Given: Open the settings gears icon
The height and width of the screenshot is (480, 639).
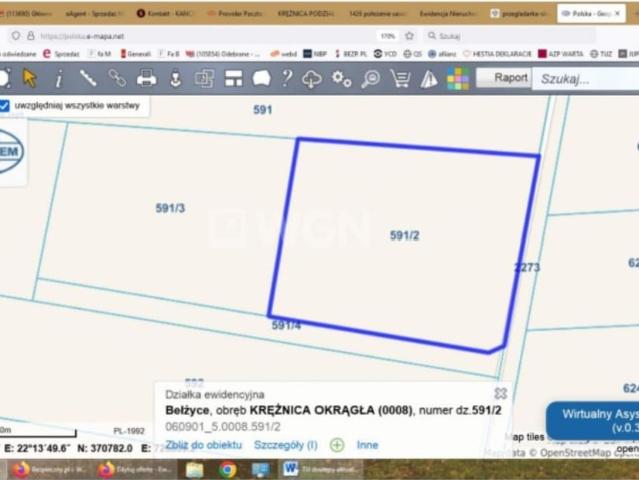Looking at the screenshot, I should point(342,78).
